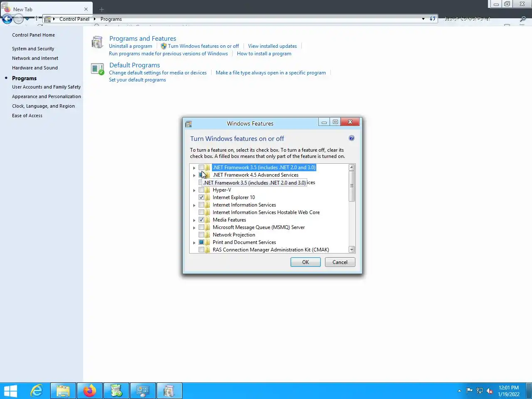Tick Internet Information Services Hostable Web Core checkbox
This screenshot has height=399, width=532.
tap(202, 212)
